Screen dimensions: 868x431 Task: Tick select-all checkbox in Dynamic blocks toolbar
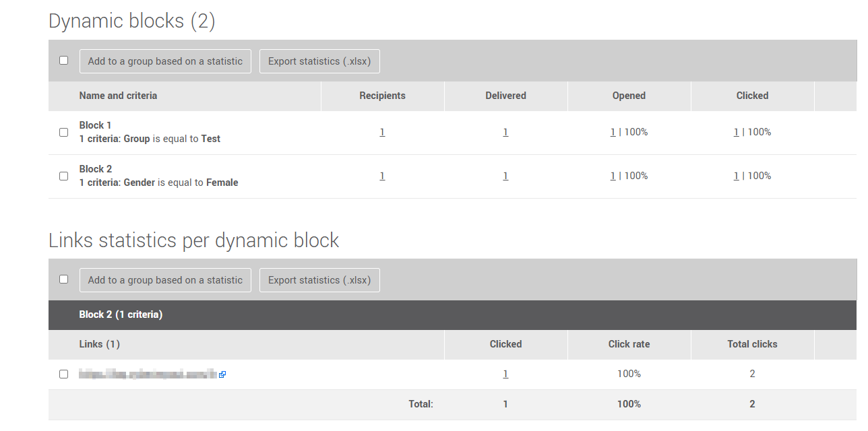pyautogui.click(x=63, y=60)
